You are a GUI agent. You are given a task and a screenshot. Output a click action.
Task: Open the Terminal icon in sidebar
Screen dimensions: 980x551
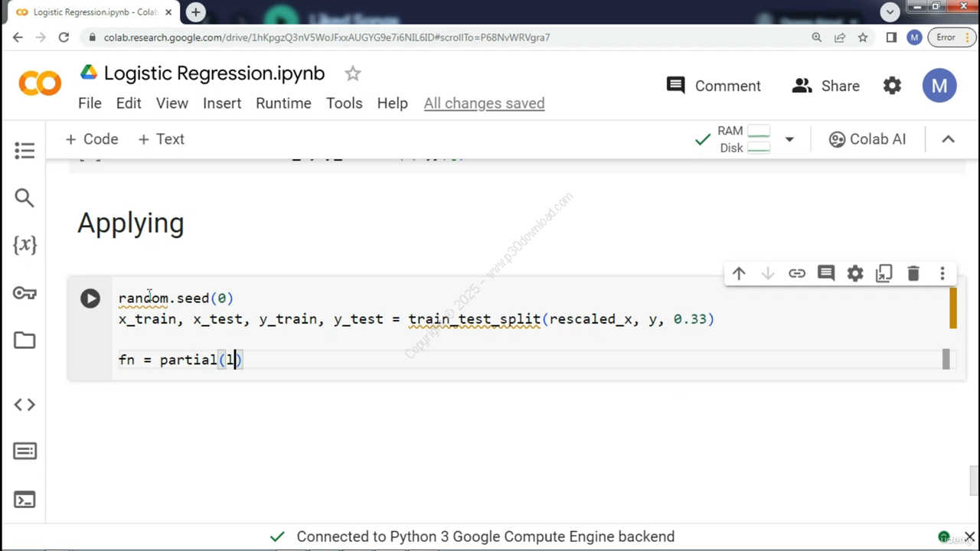24,500
